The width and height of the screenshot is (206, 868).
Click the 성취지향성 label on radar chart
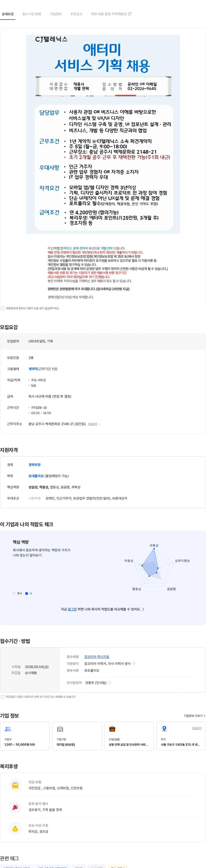[182, 561]
